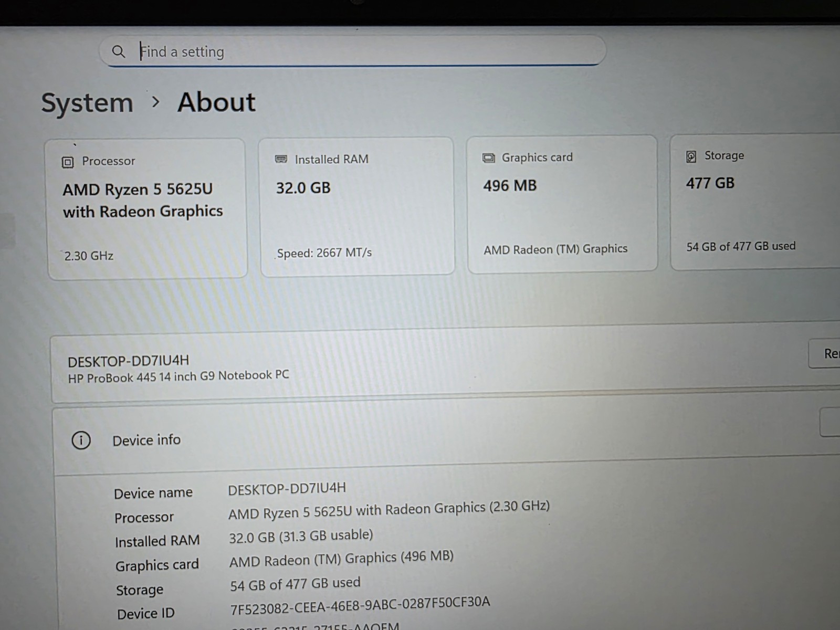Select AMD Radeon (TM) Graphics card text
Screen dimensions: 840x630
coord(555,249)
